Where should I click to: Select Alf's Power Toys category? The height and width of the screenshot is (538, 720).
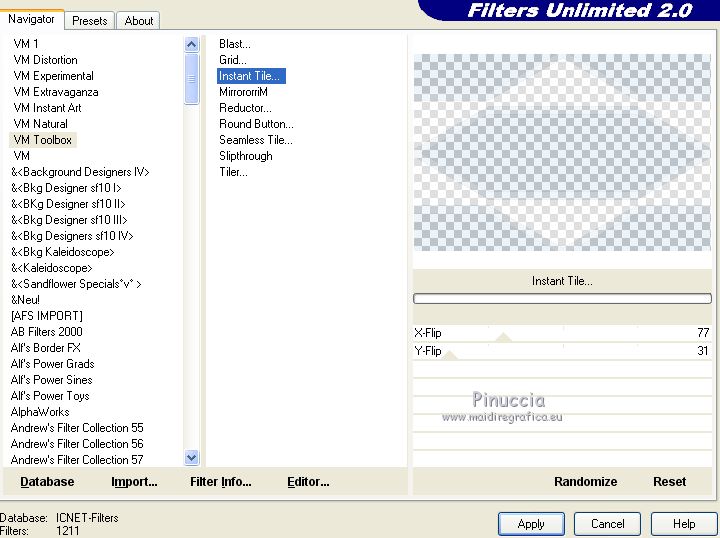click(50, 396)
